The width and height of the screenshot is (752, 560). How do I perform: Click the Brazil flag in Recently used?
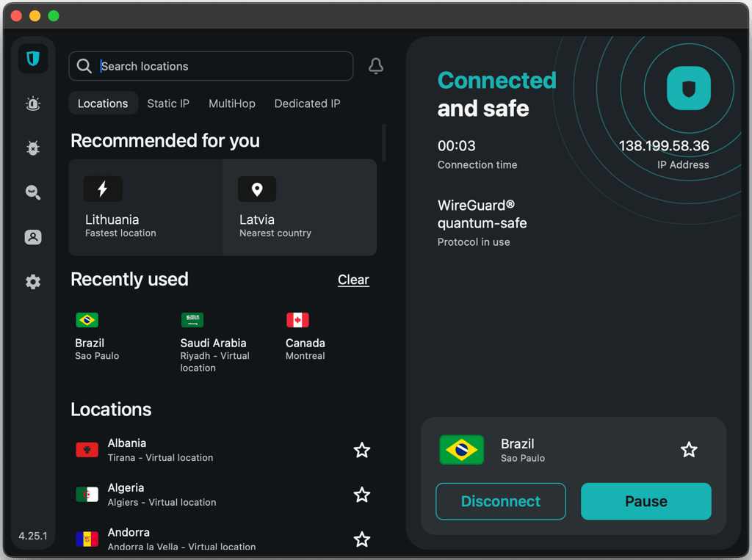click(87, 320)
